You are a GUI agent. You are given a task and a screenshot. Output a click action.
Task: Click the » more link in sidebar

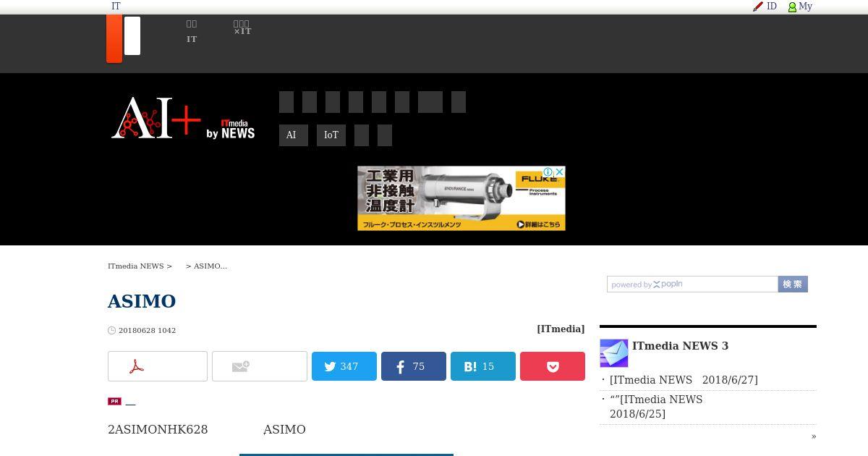pos(814,436)
